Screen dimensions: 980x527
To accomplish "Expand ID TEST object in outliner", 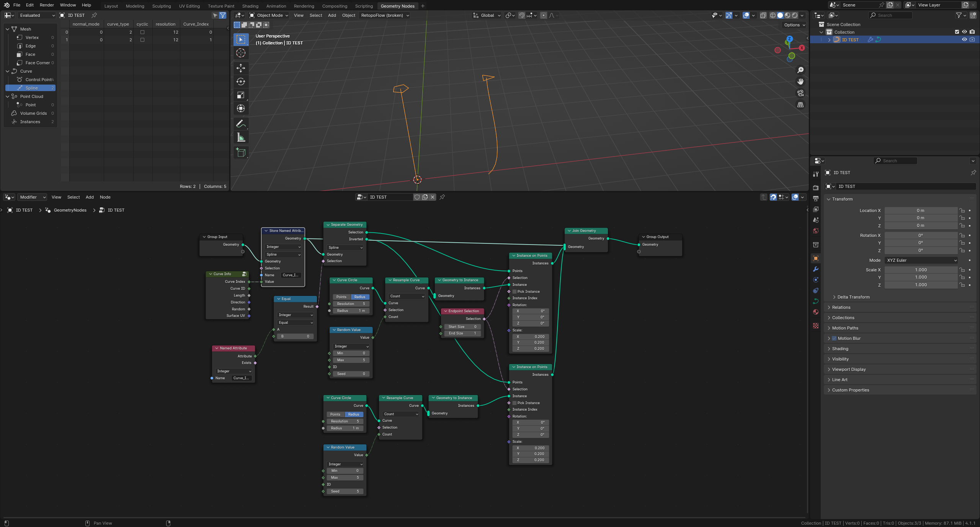I will (x=829, y=40).
